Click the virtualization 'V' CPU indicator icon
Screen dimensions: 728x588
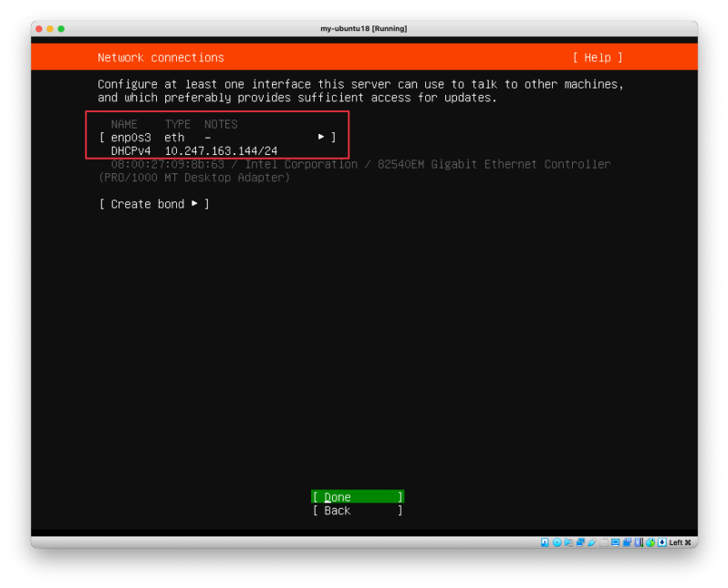[639, 542]
